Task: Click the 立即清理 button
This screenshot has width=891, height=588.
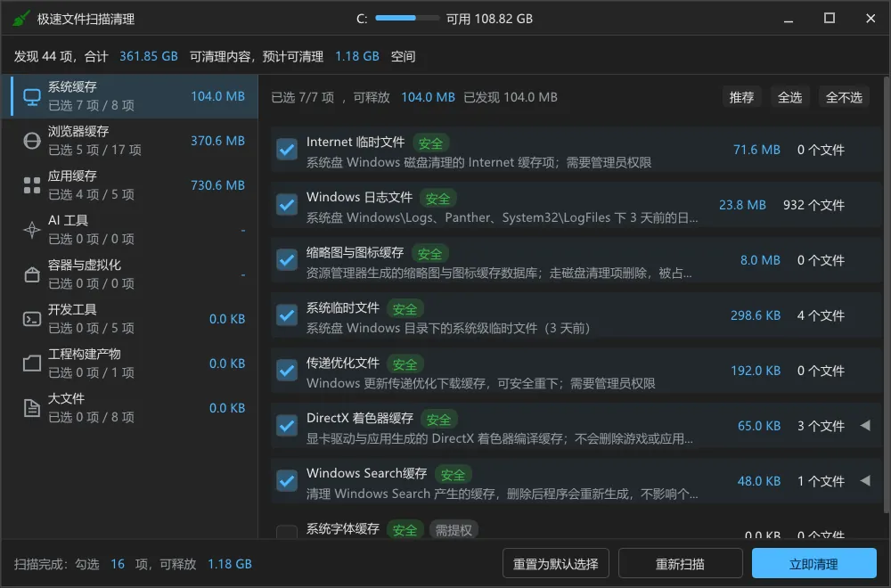Action: coord(813,564)
